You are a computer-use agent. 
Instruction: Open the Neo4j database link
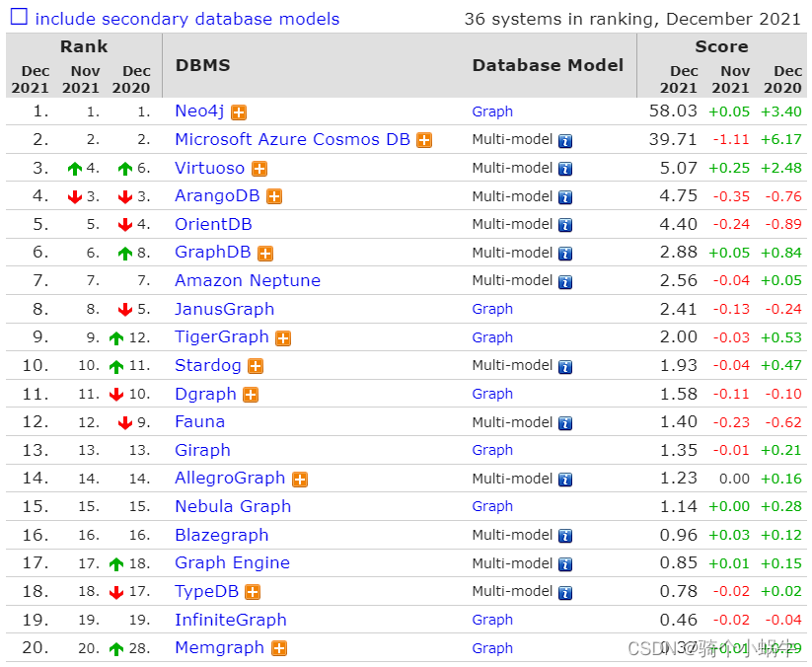point(199,111)
